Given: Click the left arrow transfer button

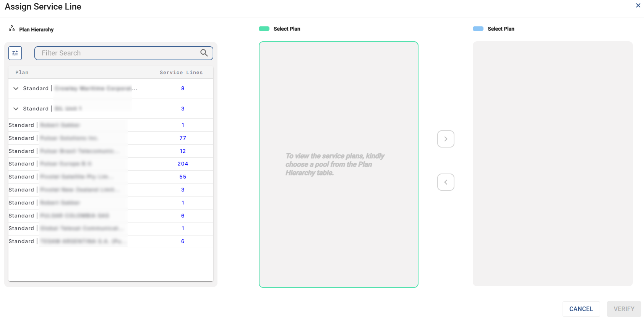Looking at the screenshot, I should point(446,182).
